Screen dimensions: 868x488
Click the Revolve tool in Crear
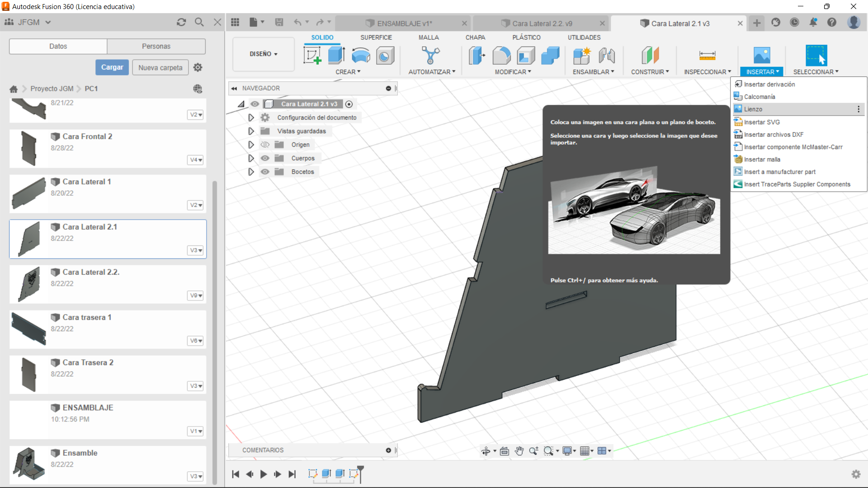(x=361, y=56)
